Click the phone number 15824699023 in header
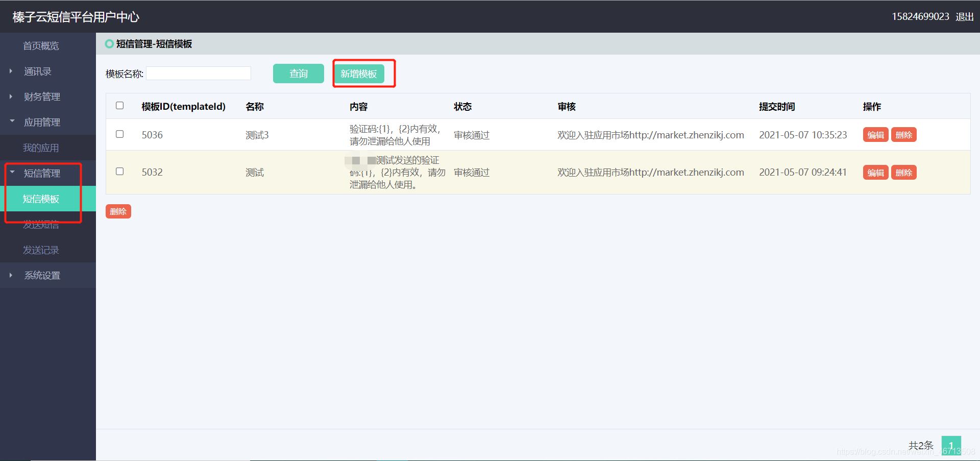This screenshot has height=461, width=980. tap(920, 16)
